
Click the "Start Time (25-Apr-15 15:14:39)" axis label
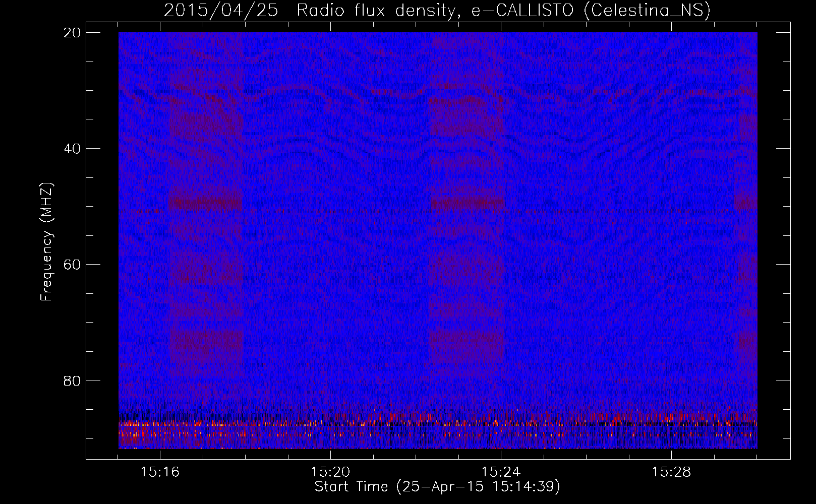[437, 487]
